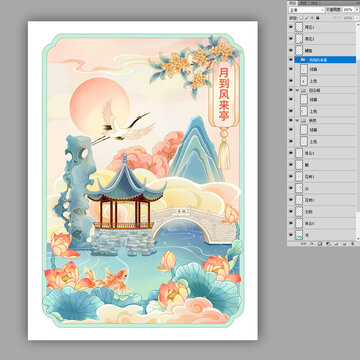Click the mountain layer thumbnail
The width and height of the screenshot is (360, 360).
point(299,188)
